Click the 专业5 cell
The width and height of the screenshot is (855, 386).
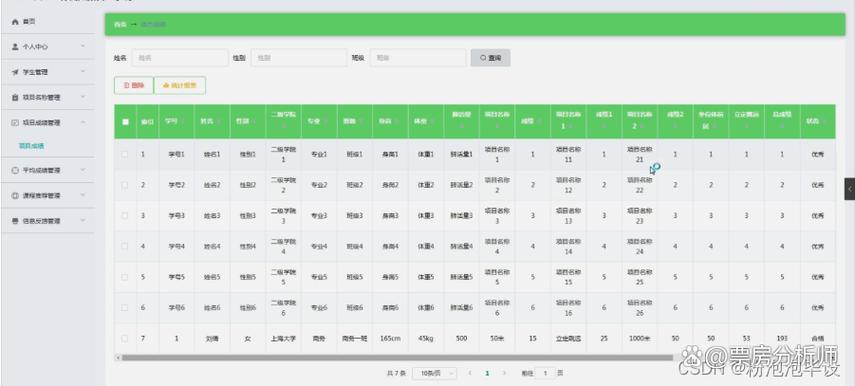tap(319, 277)
